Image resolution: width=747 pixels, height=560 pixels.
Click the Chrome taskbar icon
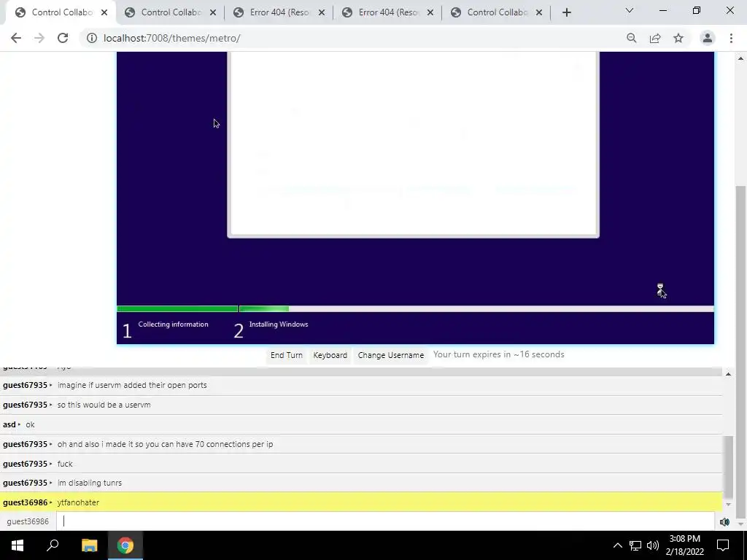125,545
